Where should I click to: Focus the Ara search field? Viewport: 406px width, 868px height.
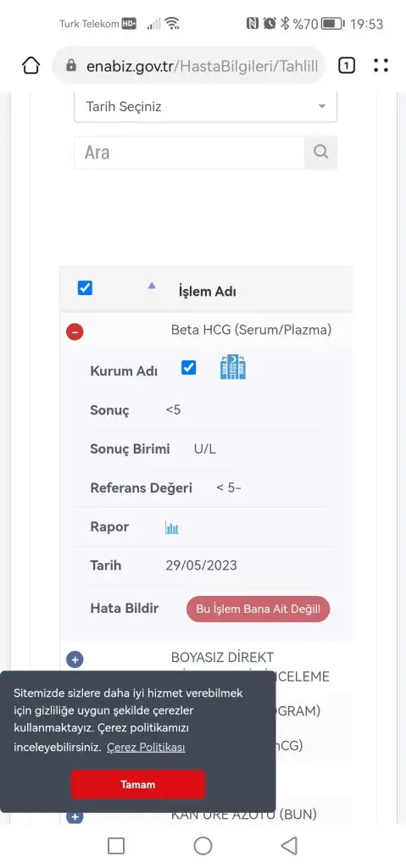pyautogui.click(x=189, y=153)
